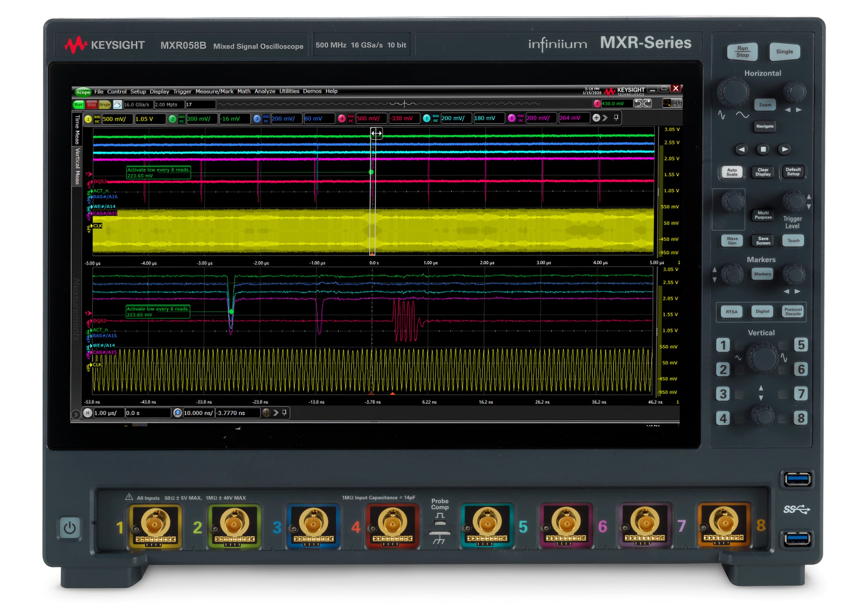Push the Clear Display hardware button

coord(763,172)
